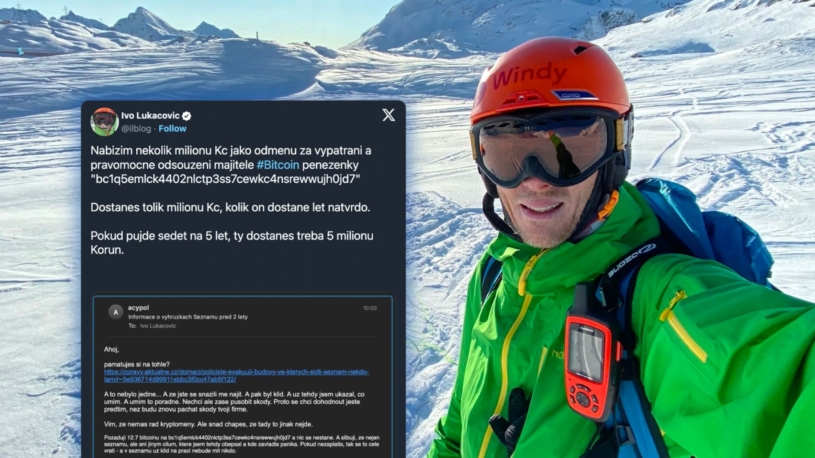815x458 pixels.
Task: Click the paragraph starting with Pokud pujde sedet
Action: (x=232, y=243)
